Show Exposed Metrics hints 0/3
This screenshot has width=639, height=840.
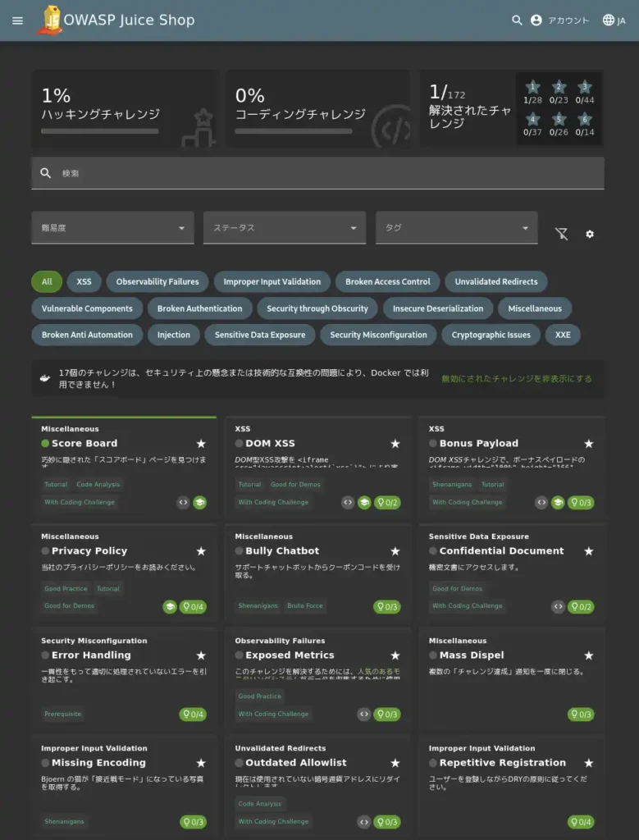(387, 714)
